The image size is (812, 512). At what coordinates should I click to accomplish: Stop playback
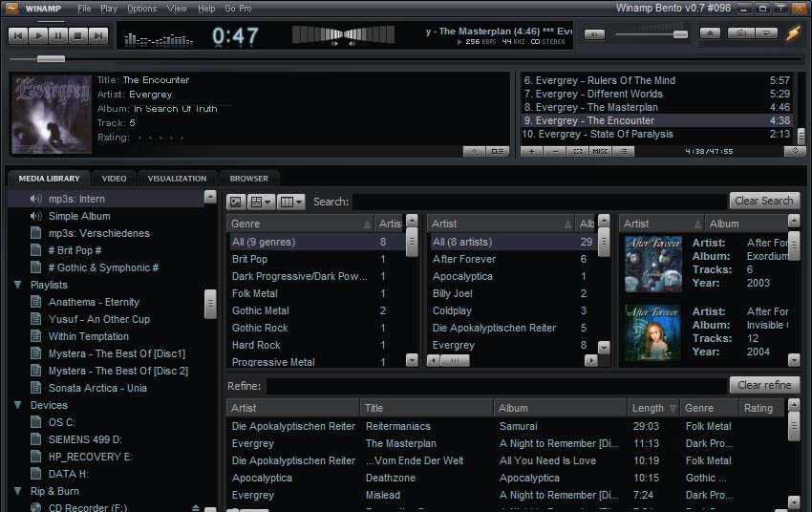point(78,35)
